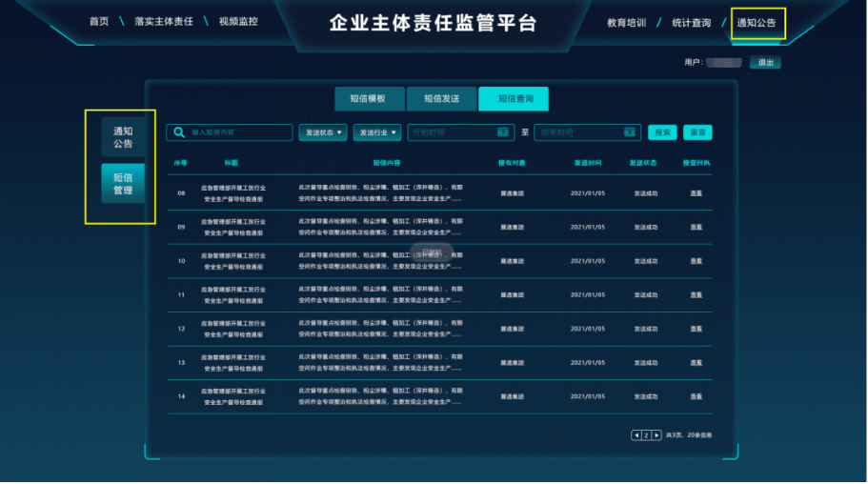868x484 pixels.
Task: Select 通知公告 in the left sidebar
Action: (x=123, y=137)
